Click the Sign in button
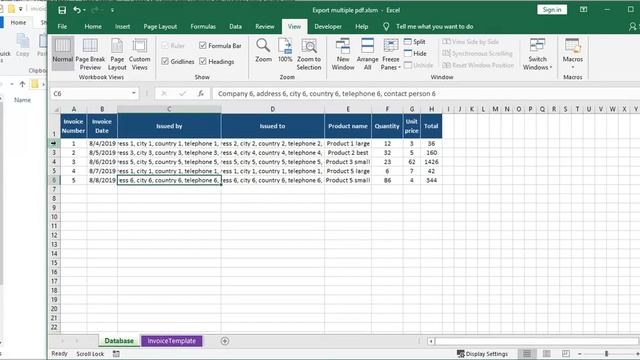 552,10
